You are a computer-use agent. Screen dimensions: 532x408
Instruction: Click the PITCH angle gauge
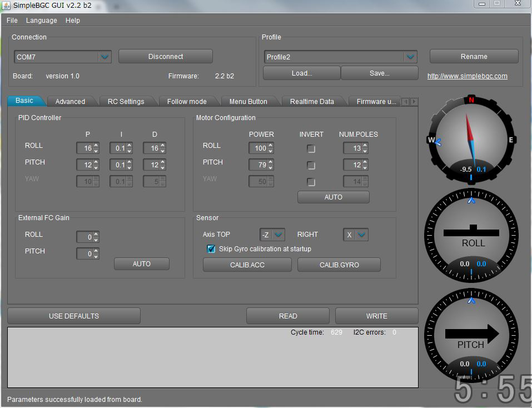click(471, 336)
